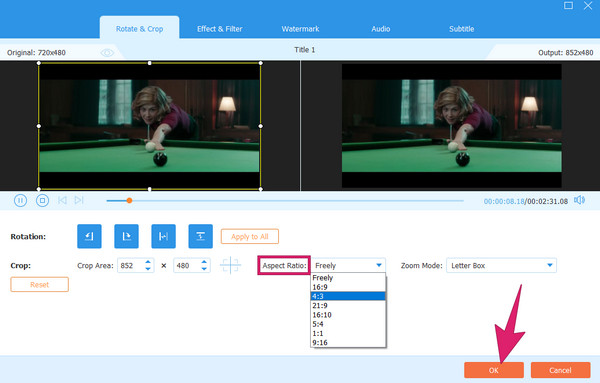Decrease crop height value
Image resolution: width=600 pixels, height=383 pixels.
(x=204, y=269)
